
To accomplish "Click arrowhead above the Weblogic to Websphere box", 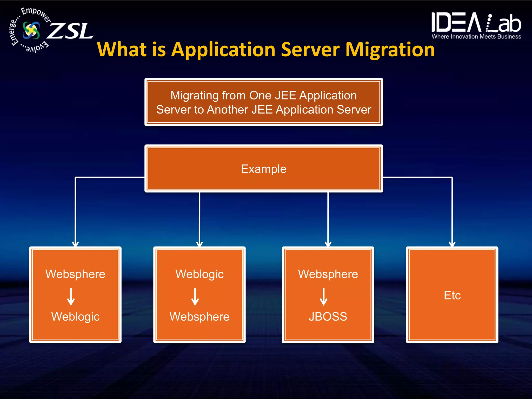I will [x=199, y=244].
